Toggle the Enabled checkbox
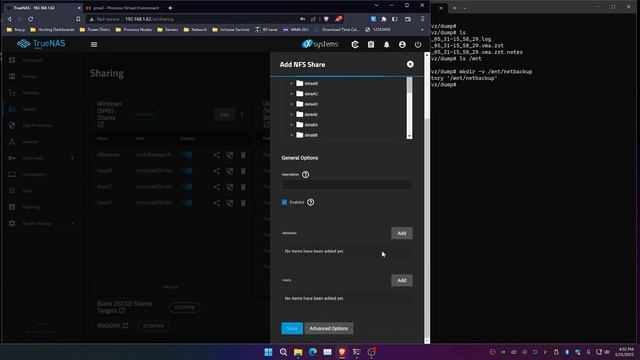Screen dimensions: 640x360 284,202
